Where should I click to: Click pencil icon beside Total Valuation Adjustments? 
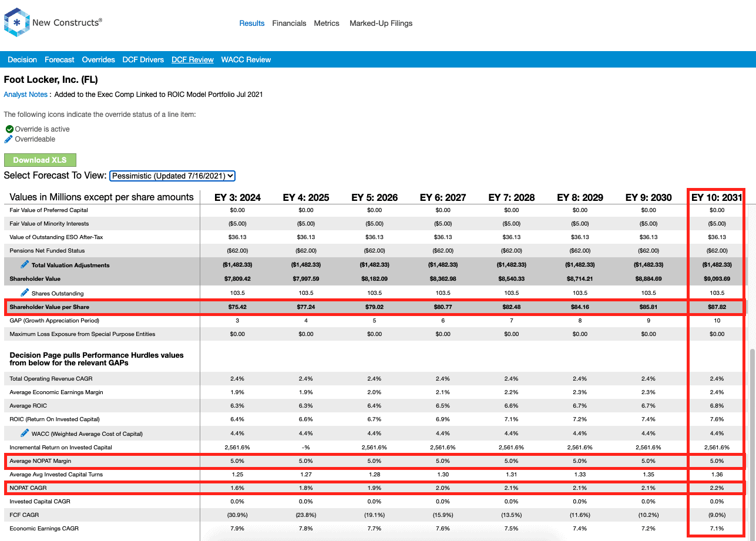tap(25, 265)
